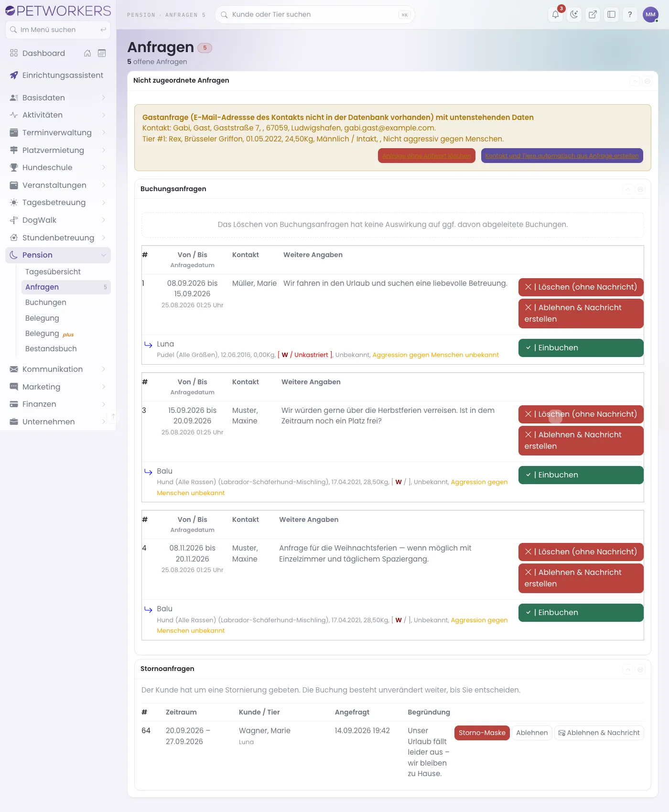Expand the Hundeschule menu

pos(58,167)
